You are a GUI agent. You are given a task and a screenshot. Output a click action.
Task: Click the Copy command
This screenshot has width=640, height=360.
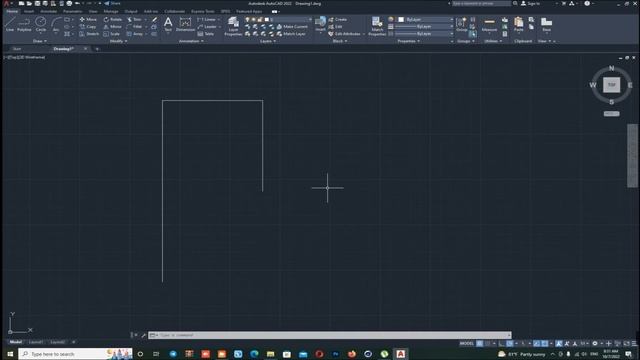coord(88,27)
